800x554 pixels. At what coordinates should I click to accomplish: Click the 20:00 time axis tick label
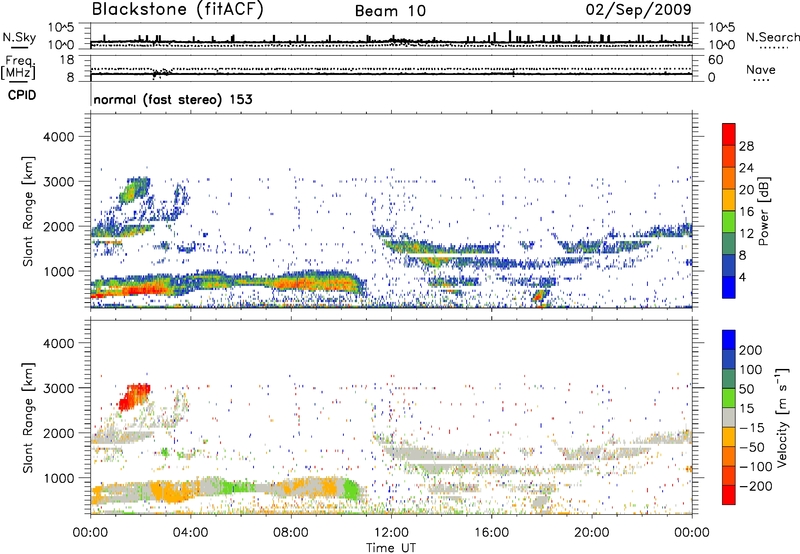[592, 533]
